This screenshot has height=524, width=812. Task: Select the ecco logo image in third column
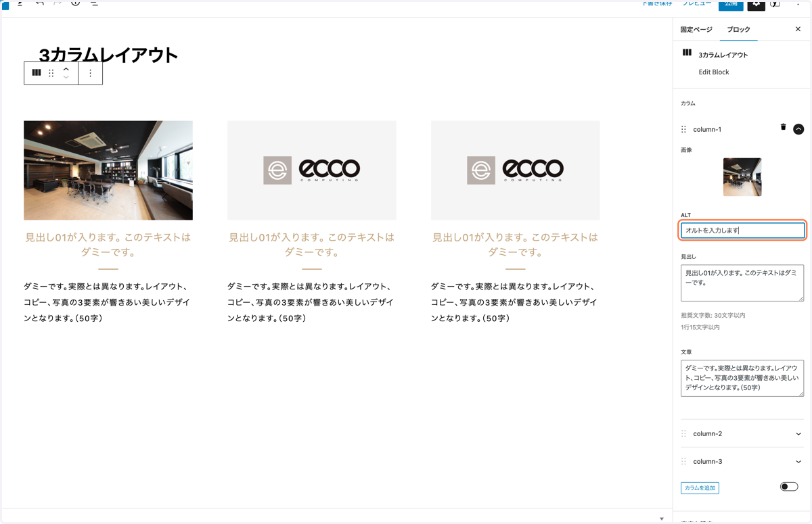point(516,170)
